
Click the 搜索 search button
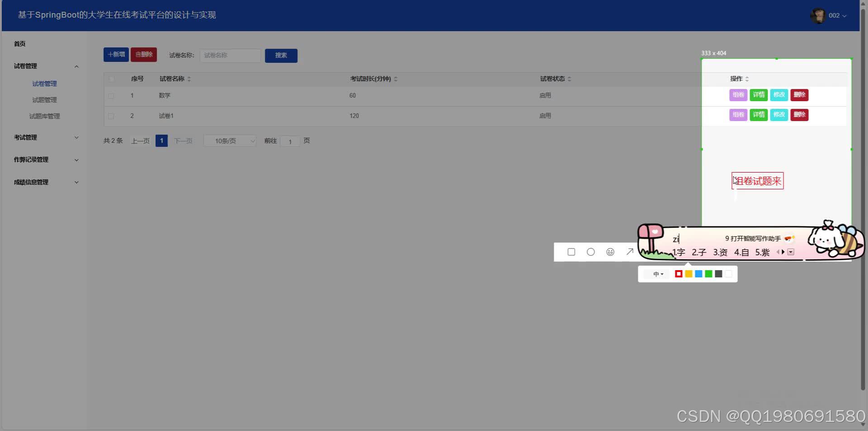[x=281, y=56]
